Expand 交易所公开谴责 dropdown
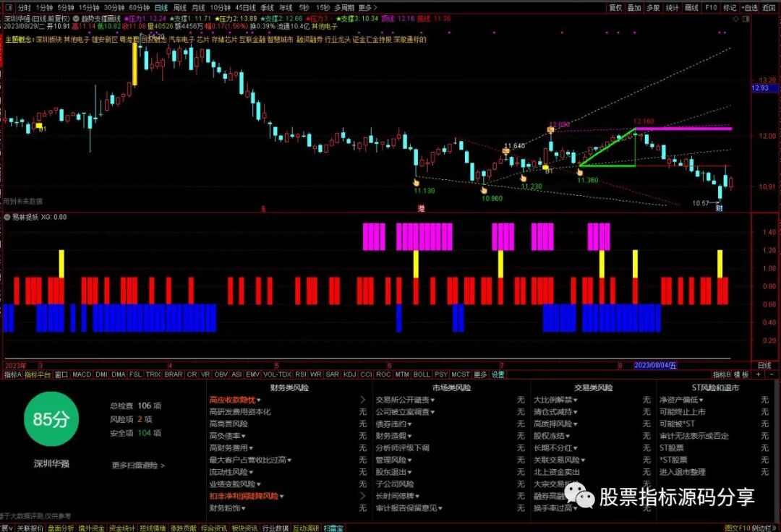The height and width of the screenshot is (532, 781). [x=432, y=400]
